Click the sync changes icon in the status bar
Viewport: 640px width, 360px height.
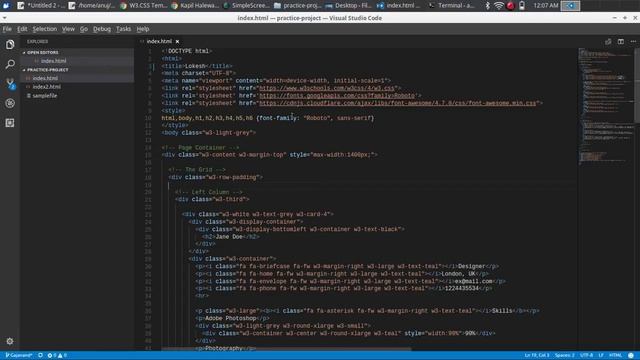(40, 356)
